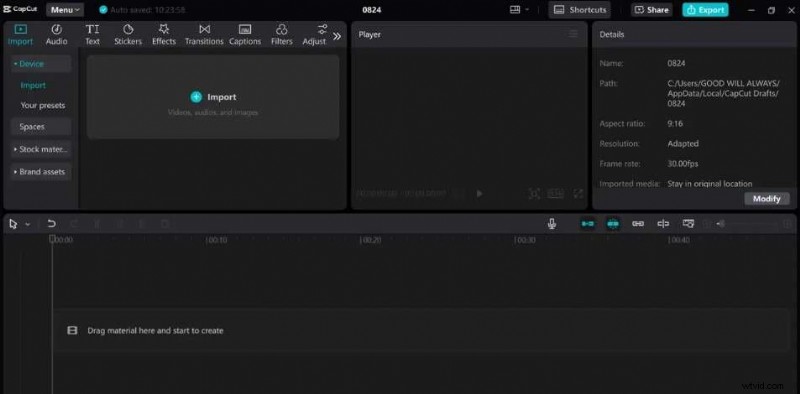Click the Import plus icon
800x394 pixels.
click(196, 97)
